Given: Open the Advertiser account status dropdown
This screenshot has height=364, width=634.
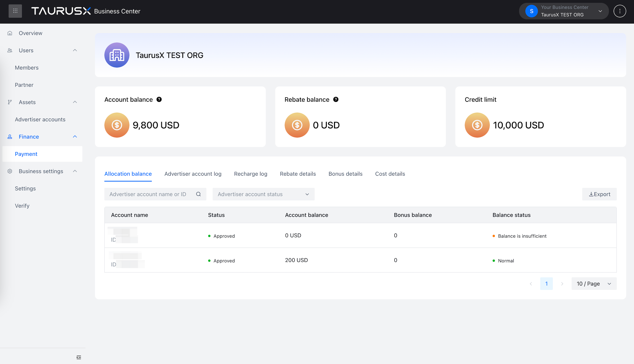Looking at the screenshot, I should pyautogui.click(x=263, y=194).
